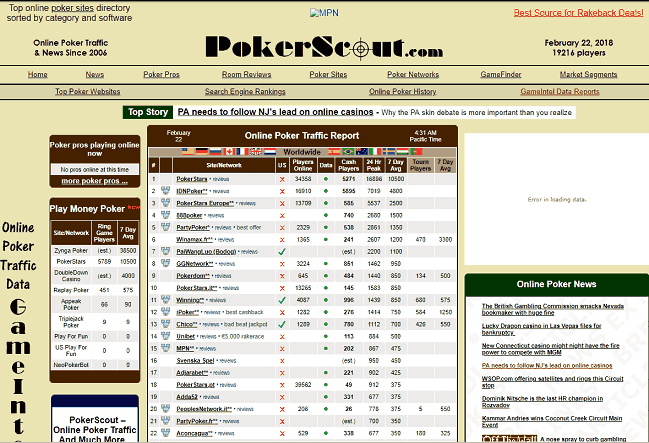Open the GameFinder menu item
This screenshot has width=649, height=443.
click(x=501, y=75)
